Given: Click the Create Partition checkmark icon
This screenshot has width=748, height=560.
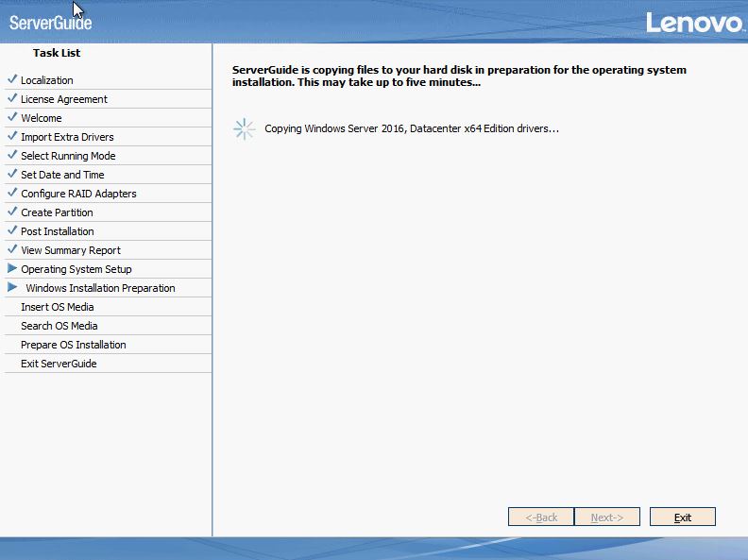Looking at the screenshot, I should click(x=12, y=212).
